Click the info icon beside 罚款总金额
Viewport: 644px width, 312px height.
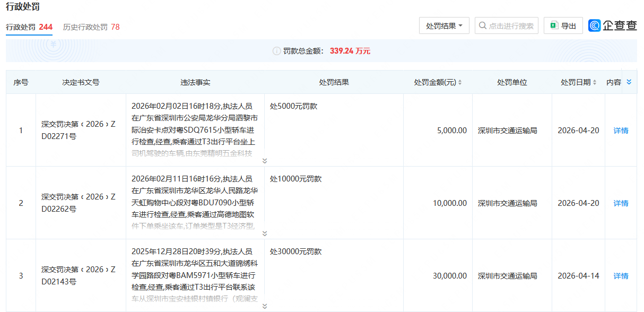coord(276,51)
